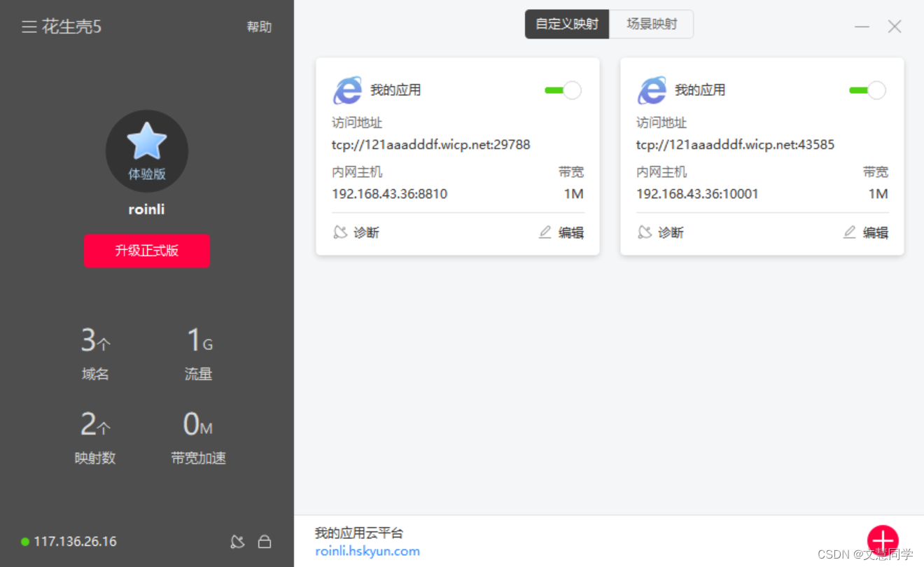Click 诊断 on the 8810 host card

[x=366, y=232]
